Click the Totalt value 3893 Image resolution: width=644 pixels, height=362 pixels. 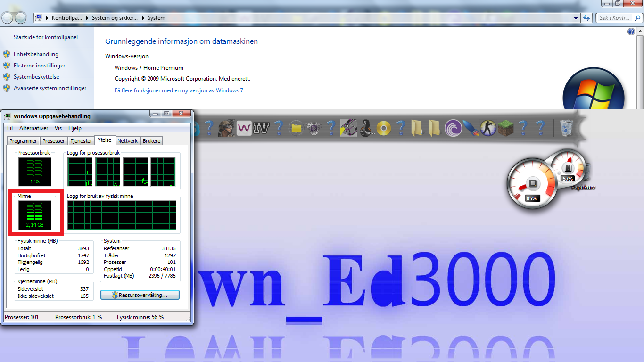(83, 248)
